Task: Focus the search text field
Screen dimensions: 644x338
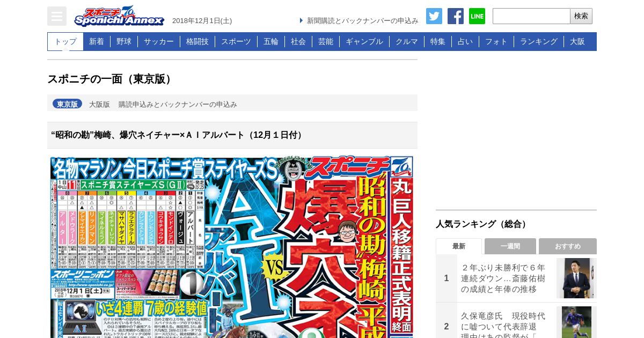Action: (531, 16)
